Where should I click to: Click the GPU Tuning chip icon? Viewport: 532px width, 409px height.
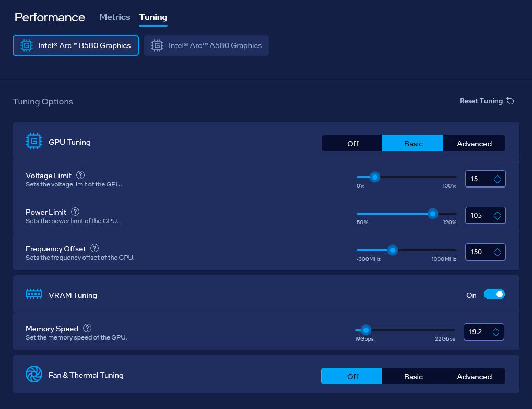pyautogui.click(x=34, y=141)
